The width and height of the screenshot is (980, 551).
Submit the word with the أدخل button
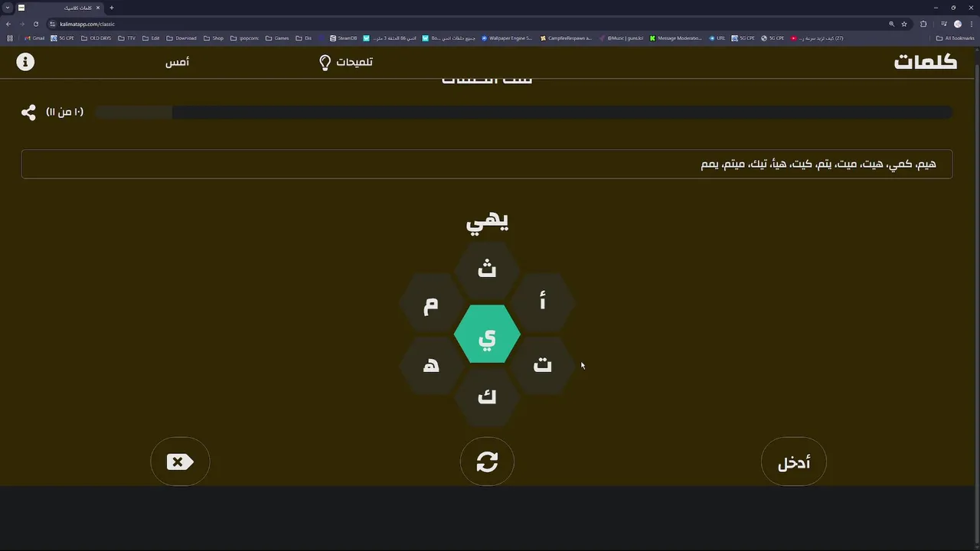794,461
